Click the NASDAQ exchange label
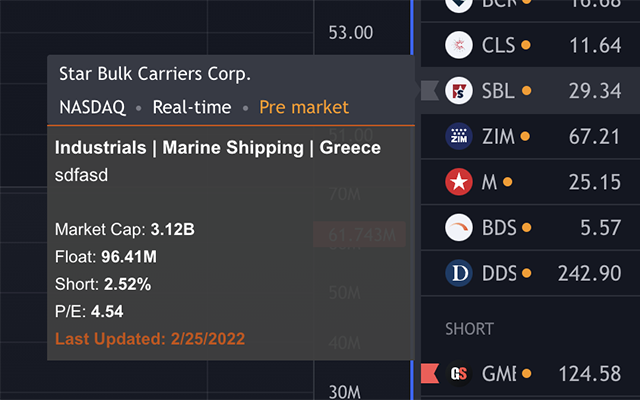This screenshot has width=640, height=400. click(92, 107)
